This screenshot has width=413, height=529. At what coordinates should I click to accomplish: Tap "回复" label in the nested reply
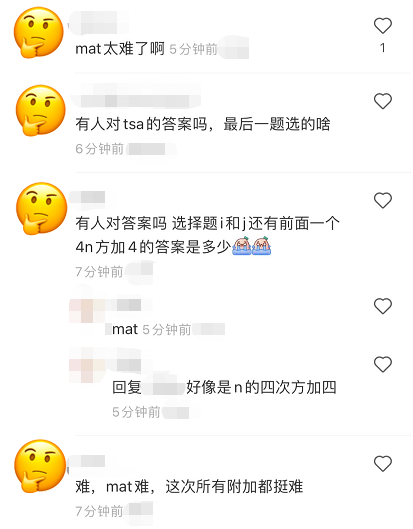[x=127, y=387]
